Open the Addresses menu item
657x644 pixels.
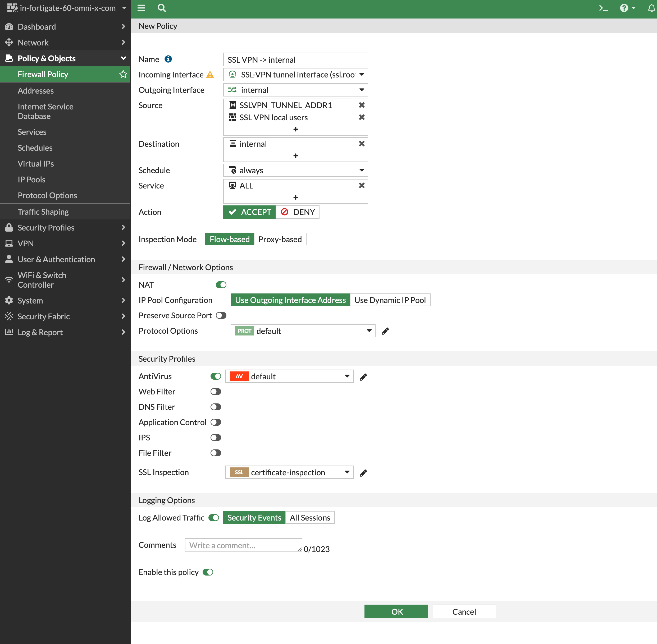click(x=35, y=91)
